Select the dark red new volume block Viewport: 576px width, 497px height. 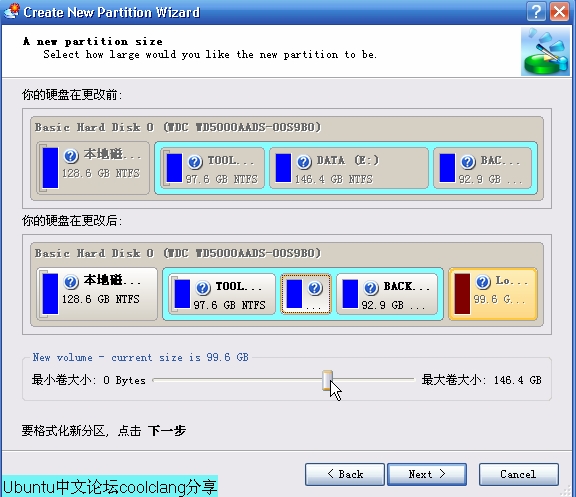(x=462, y=293)
